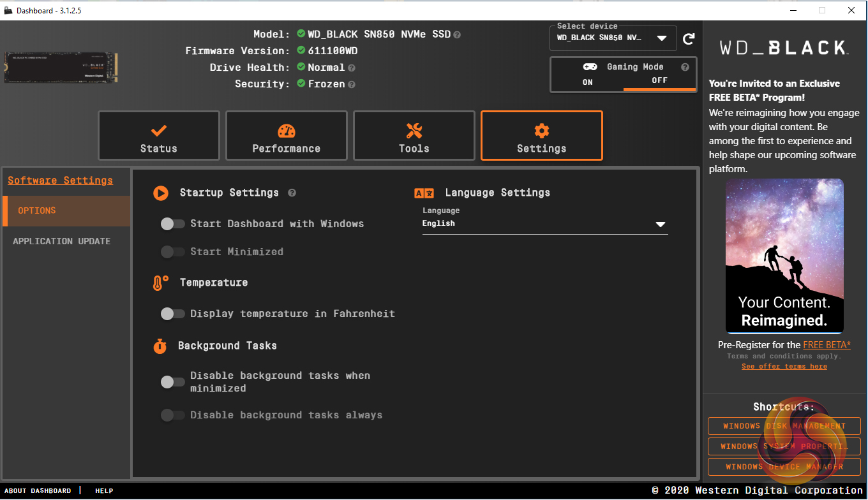Image resolution: width=868 pixels, height=500 pixels.
Task: Toggle Disable background tasks always
Action: pyautogui.click(x=172, y=415)
